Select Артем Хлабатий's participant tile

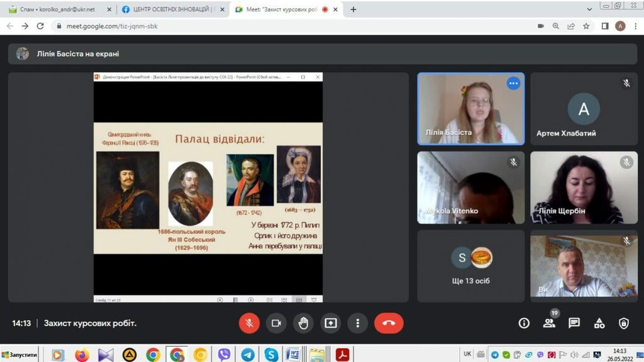[584, 109]
